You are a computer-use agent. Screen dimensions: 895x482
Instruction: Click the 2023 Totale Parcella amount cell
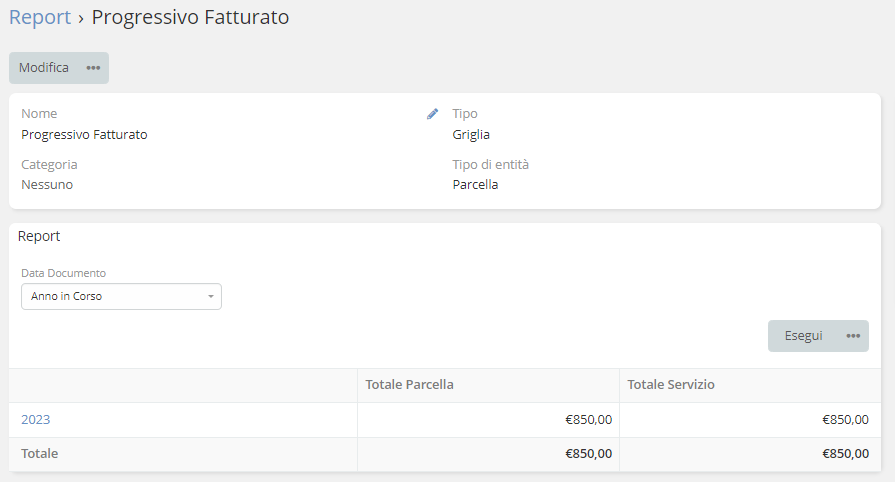pos(588,420)
